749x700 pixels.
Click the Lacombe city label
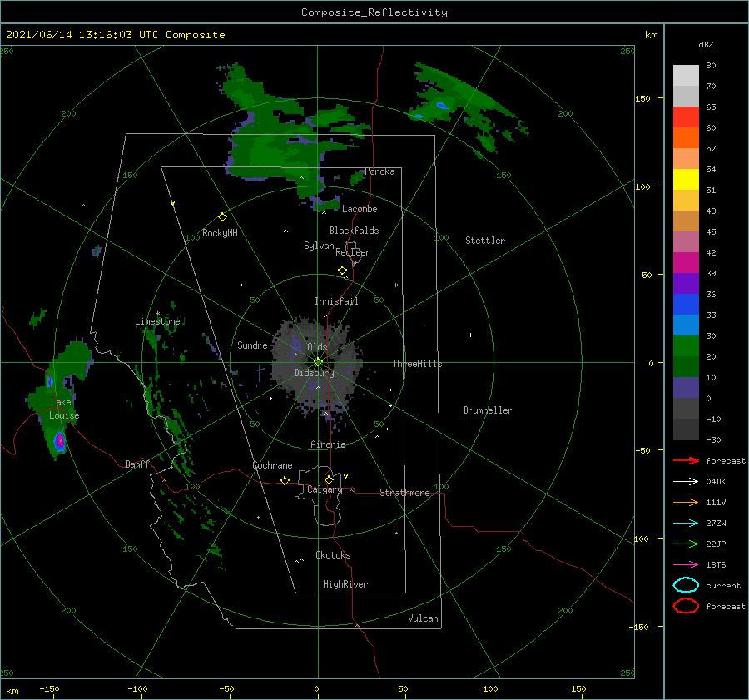(360, 209)
